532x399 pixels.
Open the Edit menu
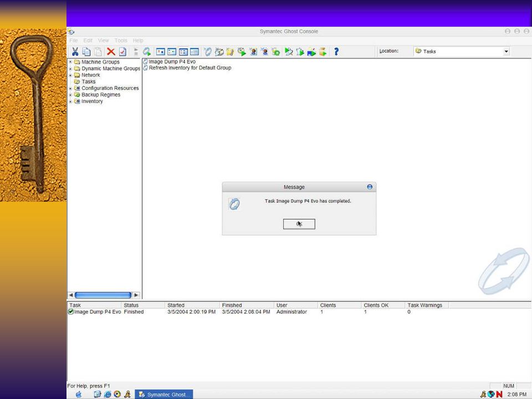coord(88,40)
